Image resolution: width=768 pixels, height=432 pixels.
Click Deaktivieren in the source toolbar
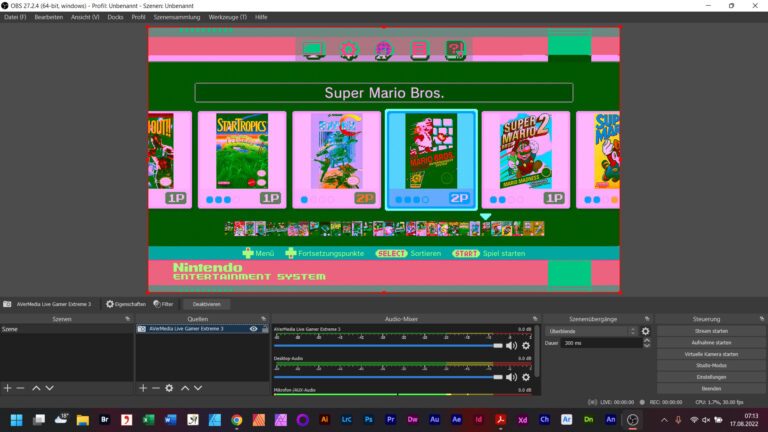coord(206,304)
